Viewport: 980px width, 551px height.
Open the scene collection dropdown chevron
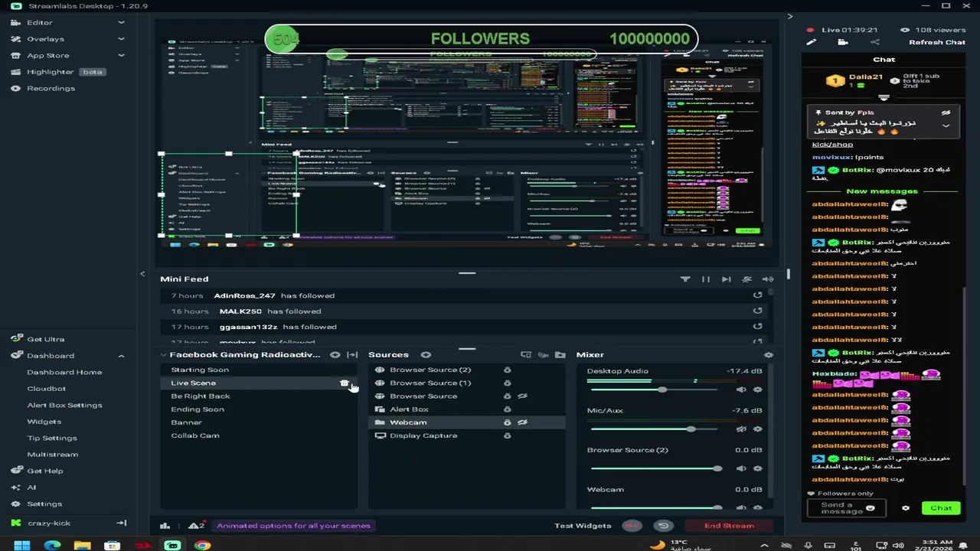(163, 355)
